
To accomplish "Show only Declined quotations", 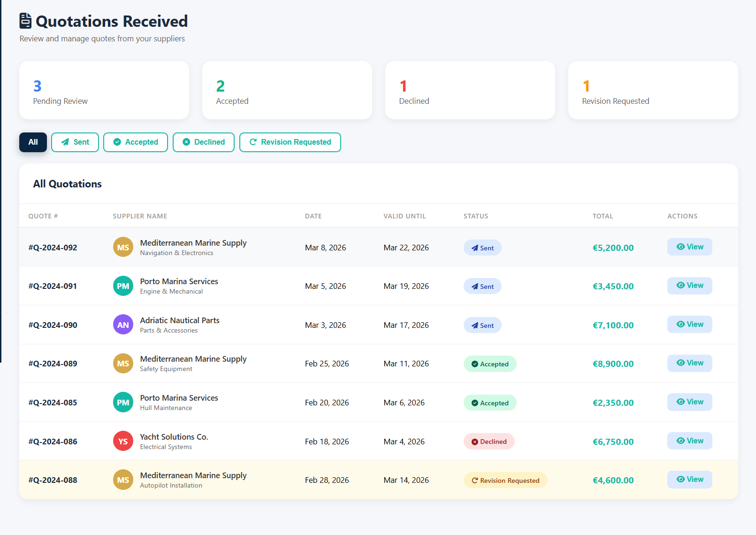I will pyautogui.click(x=204, y=142).
